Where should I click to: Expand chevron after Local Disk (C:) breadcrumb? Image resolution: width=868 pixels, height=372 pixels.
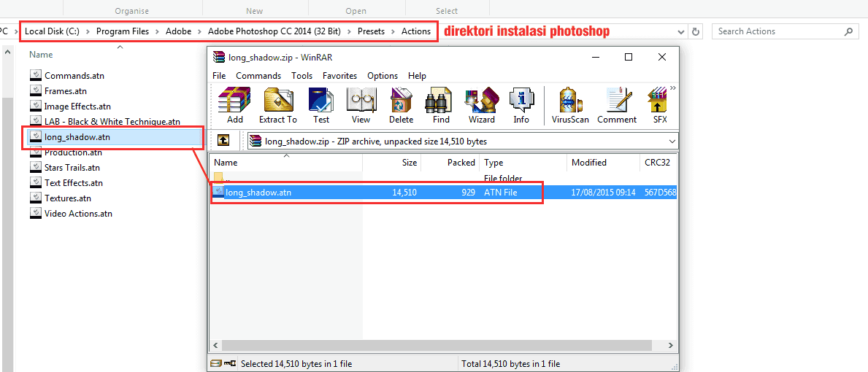pos(88,31)
